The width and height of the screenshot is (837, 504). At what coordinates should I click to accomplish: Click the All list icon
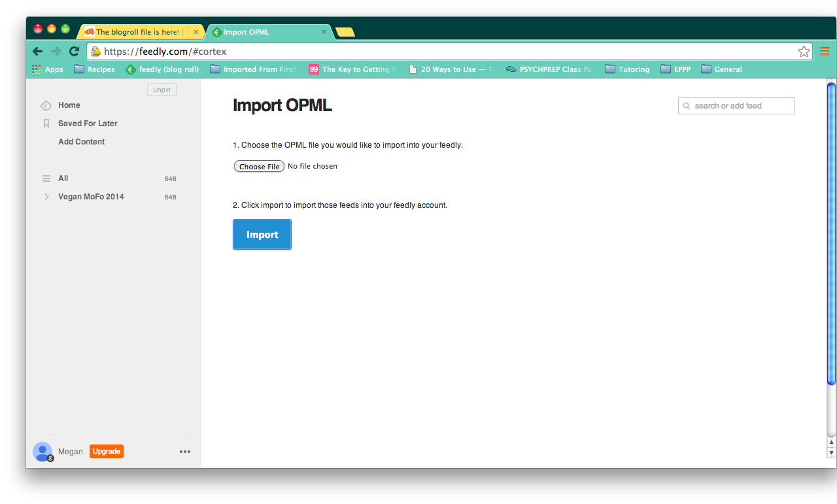click(x=46, y=178)
